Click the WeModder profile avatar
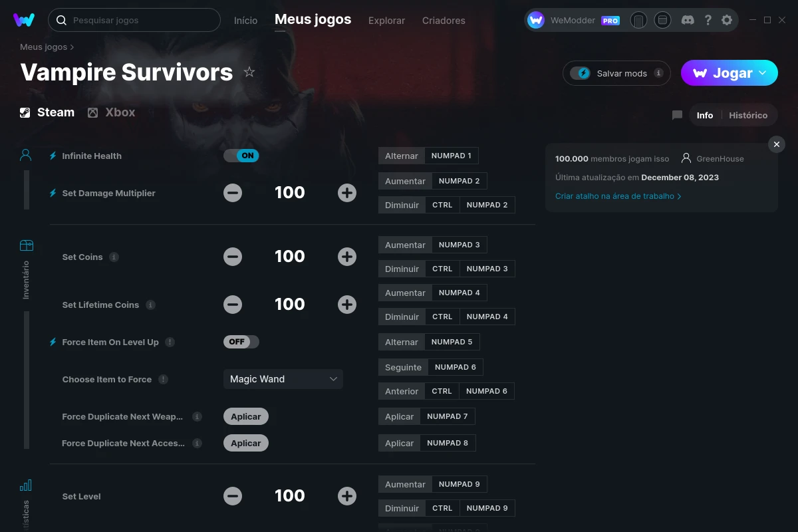Screen dimensions: 798x532 coord(536,20)
